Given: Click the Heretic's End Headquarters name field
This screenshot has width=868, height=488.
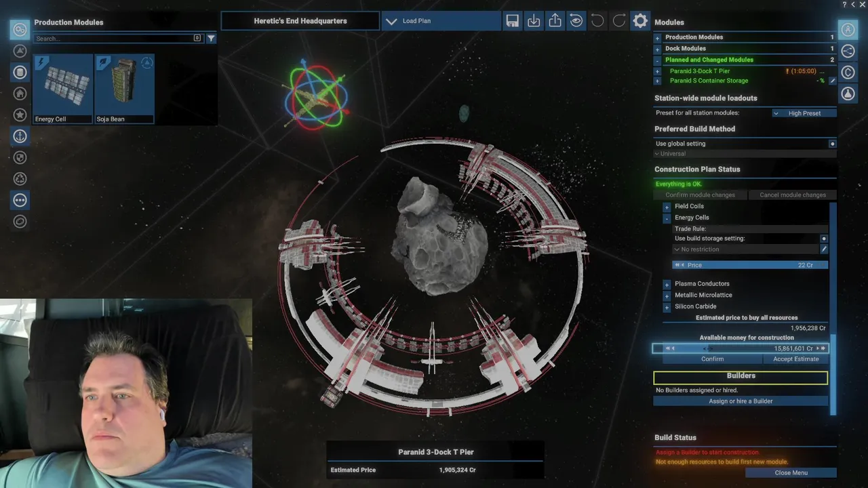Looking at the screenshot, I should (x=300, y=21).
